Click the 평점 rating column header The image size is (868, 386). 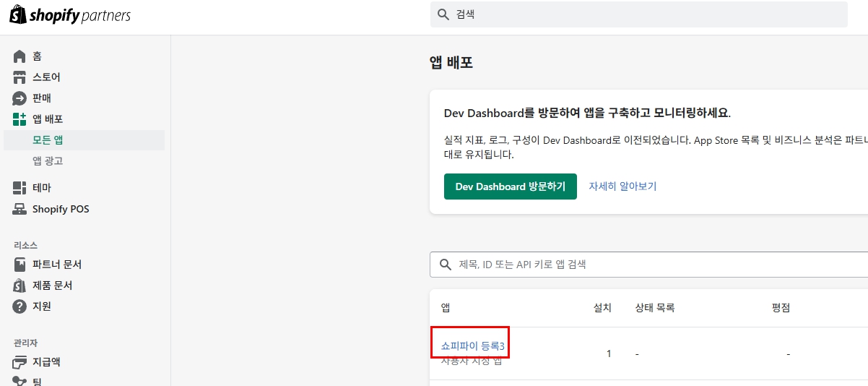(x=781, y=308)
